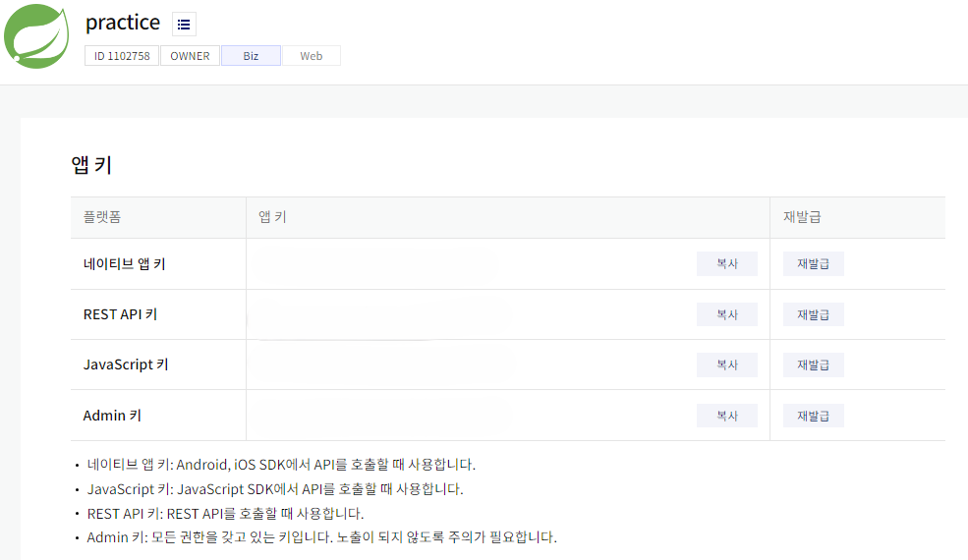Click the 재발급 column header

coord(802,217)
